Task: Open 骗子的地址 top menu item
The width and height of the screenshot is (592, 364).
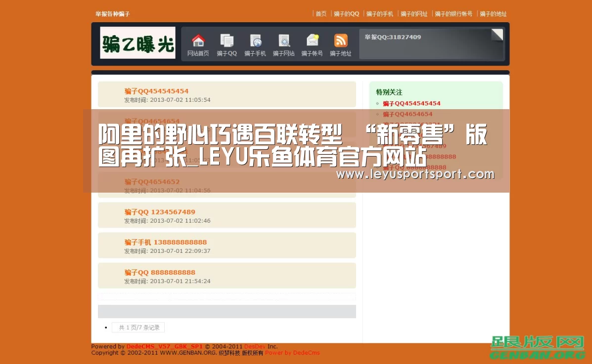Action: (x=493, y=14)
